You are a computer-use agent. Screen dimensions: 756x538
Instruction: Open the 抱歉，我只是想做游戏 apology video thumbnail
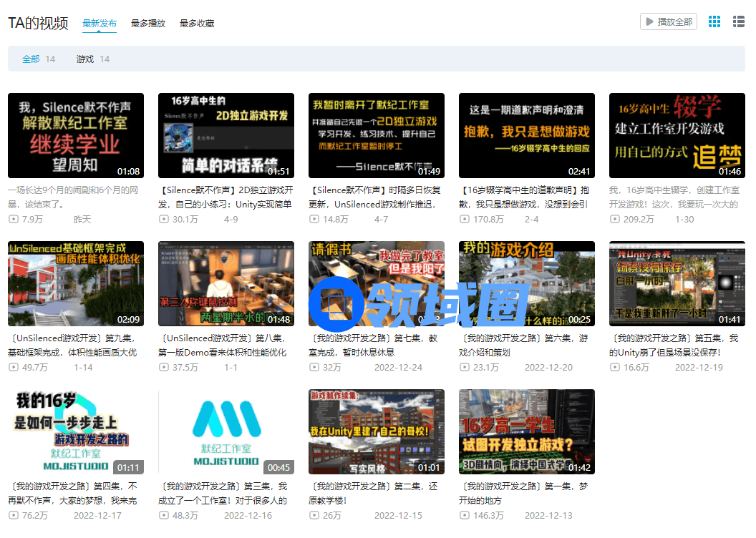coord(527,135)
